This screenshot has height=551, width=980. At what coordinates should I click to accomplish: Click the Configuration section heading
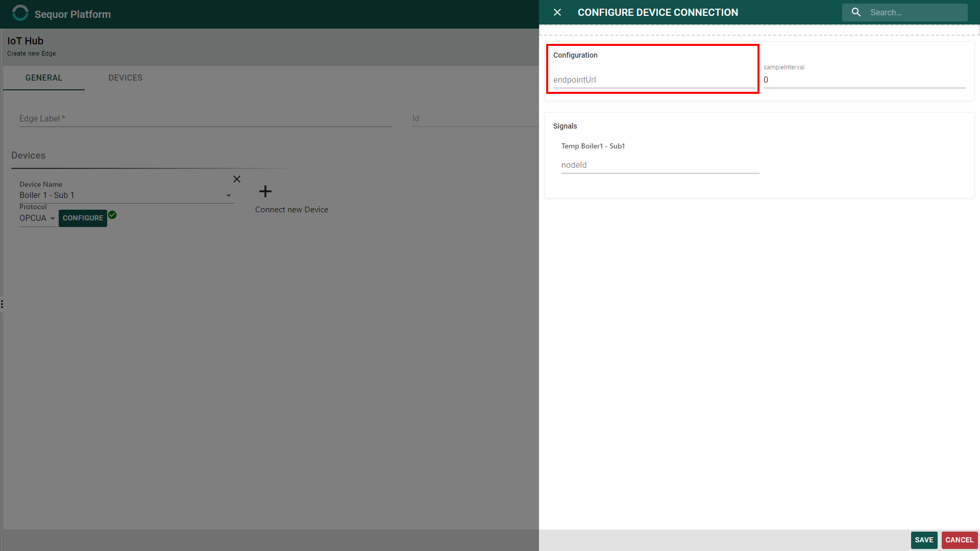[575, 56]
